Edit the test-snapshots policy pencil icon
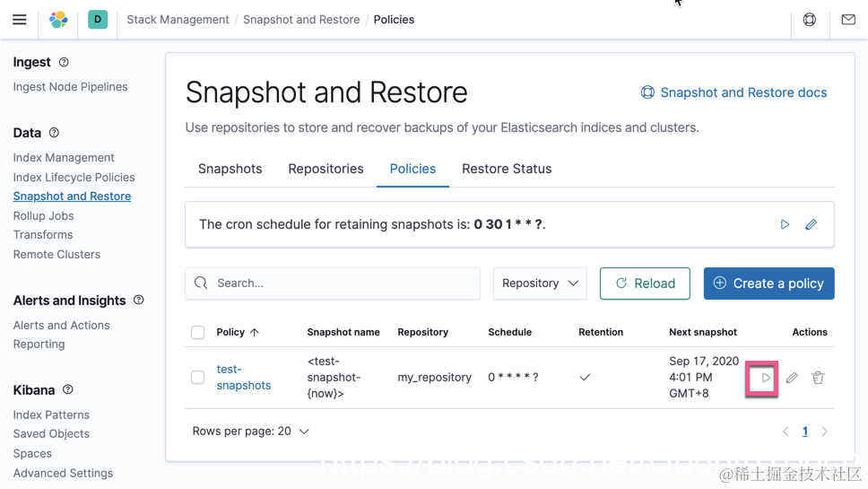 pos(792,378)
